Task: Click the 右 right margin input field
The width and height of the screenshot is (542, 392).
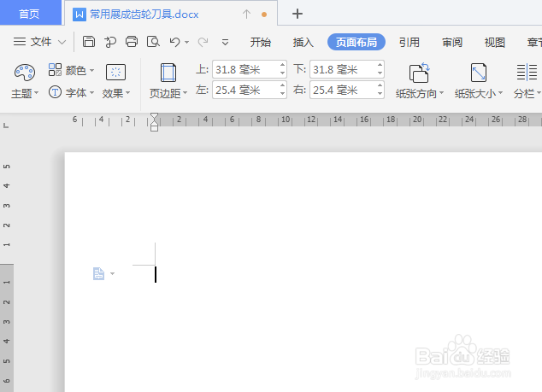Action: [343, 90]
